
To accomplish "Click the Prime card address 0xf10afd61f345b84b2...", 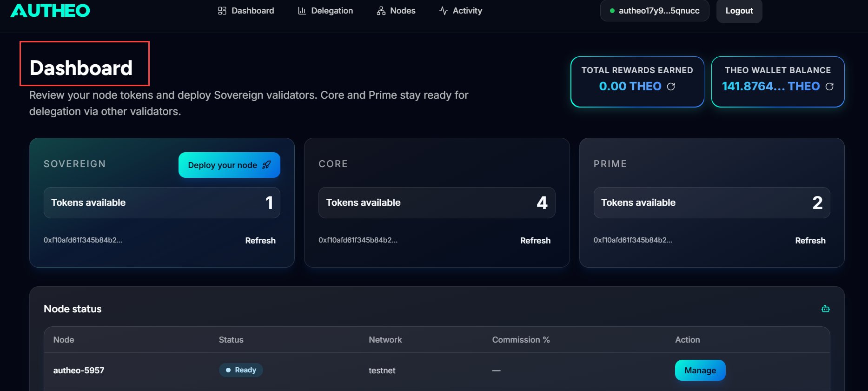I will [x=633, y=240].
